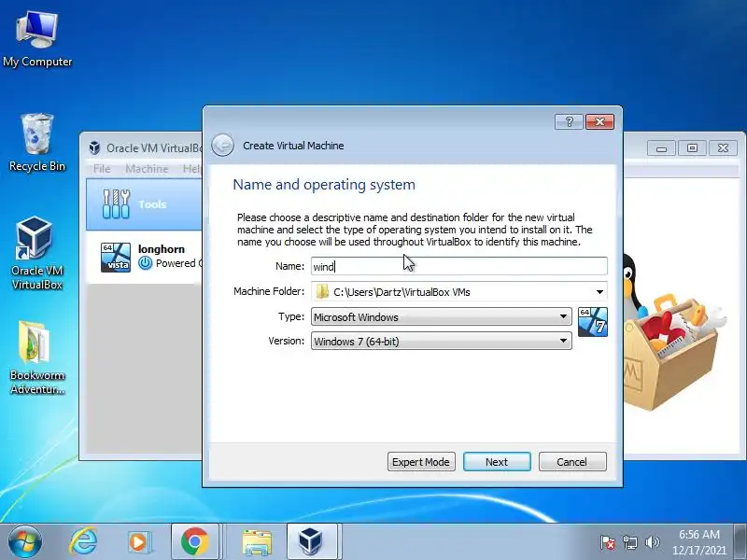Close the Create Virtual Machine dialog
Screen dimensions: 747x560
pyautogui.click(x=599, y=122)
